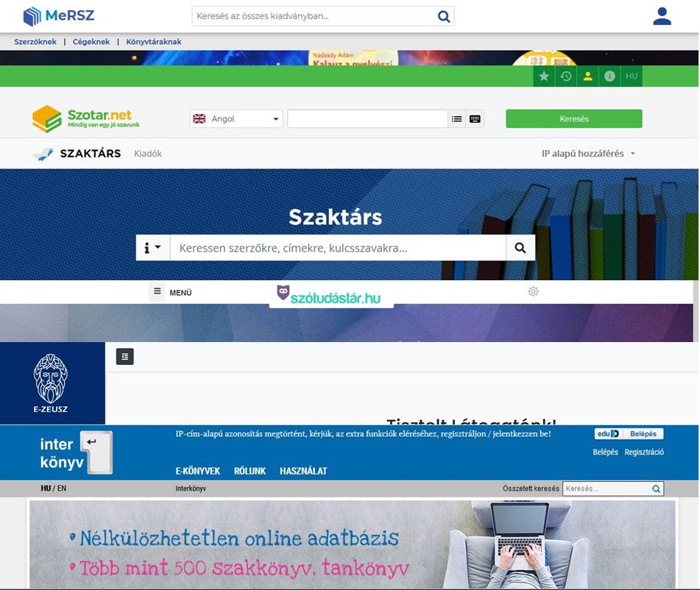The image size is (700, 590).
Task: Click the Könyvtáraknak link
Action: pos(153,42)
